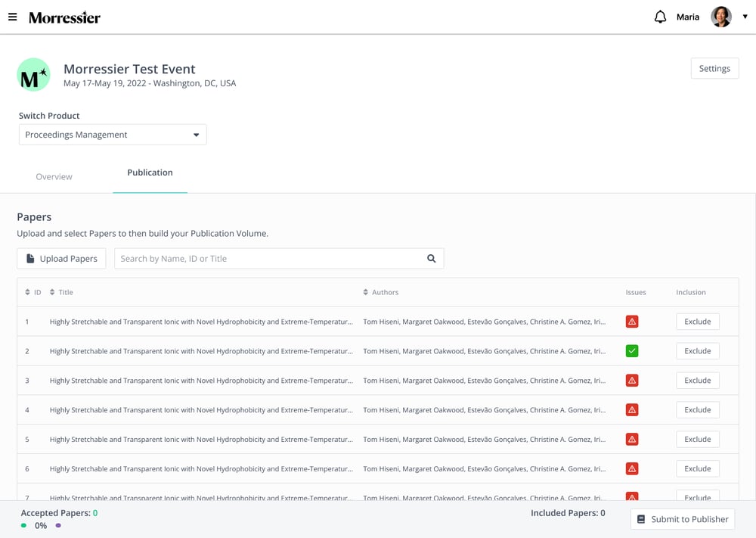756x538 pixels.
Task: Click the green M event logo
Action: [x=34, y=75]
